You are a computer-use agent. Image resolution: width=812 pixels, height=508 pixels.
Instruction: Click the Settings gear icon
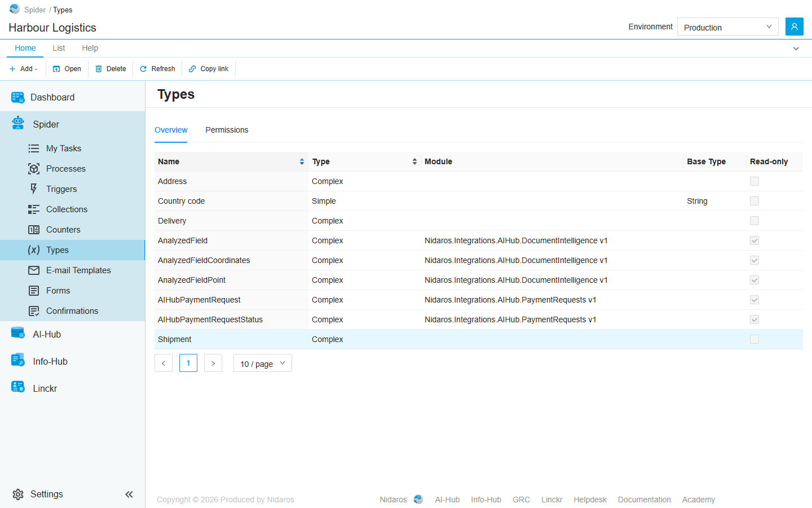[18, 494]
